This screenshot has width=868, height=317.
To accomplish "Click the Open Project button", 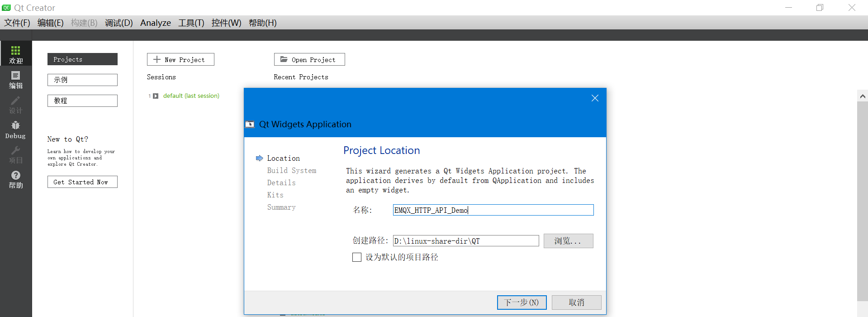I will point(309,59).
